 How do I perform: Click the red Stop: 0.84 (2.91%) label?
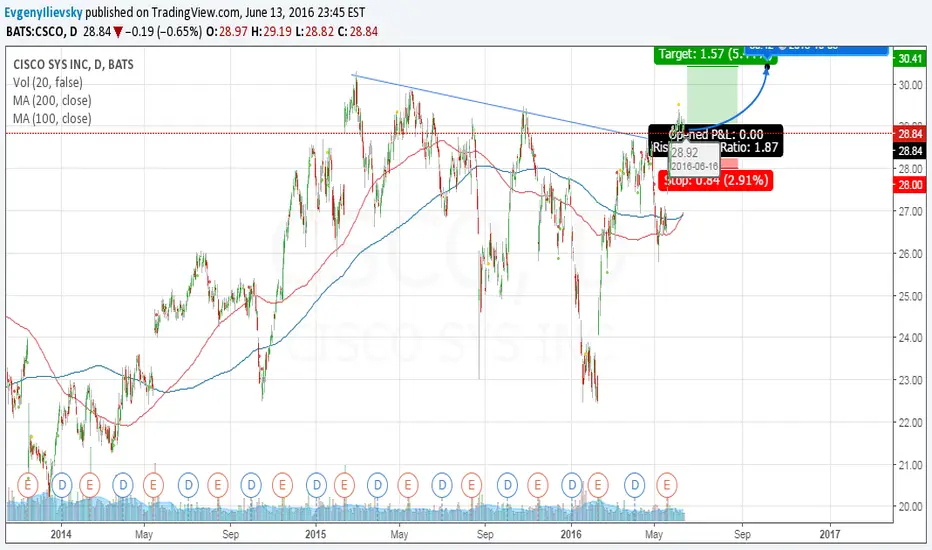pos(715,180)
